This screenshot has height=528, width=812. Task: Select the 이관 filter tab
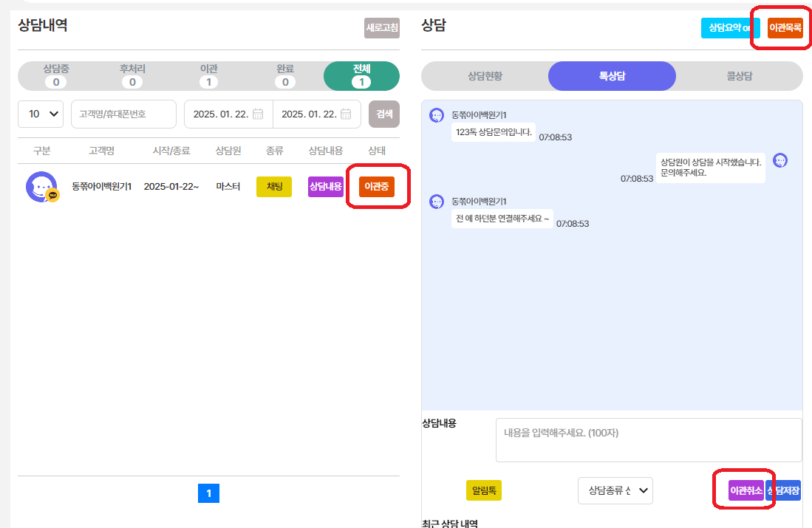point(208,75)
